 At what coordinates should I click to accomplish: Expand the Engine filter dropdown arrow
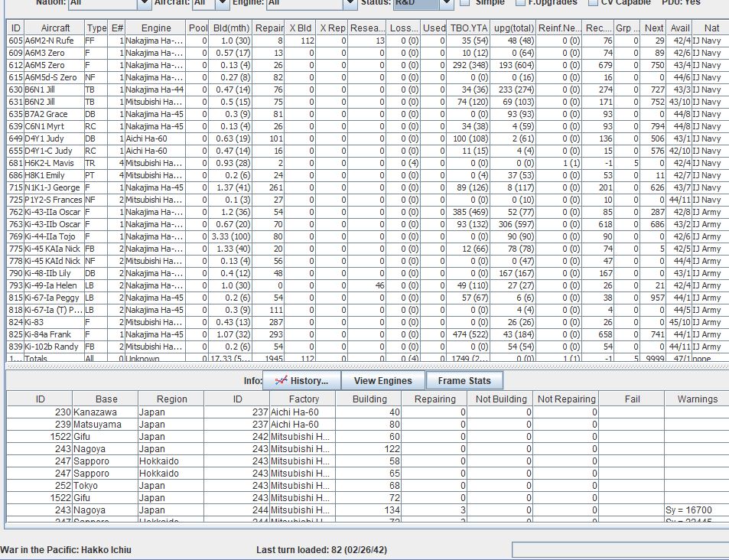350,3
